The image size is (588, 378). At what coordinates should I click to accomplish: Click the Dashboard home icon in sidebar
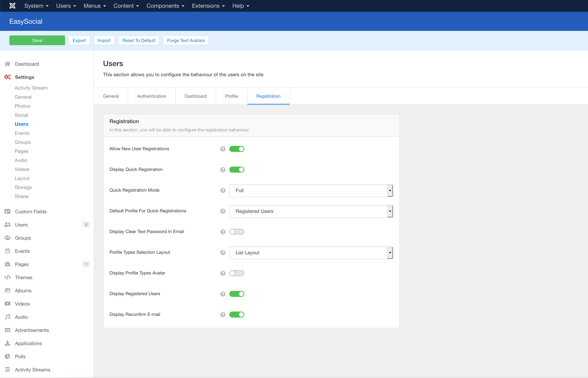coord(8,64)
